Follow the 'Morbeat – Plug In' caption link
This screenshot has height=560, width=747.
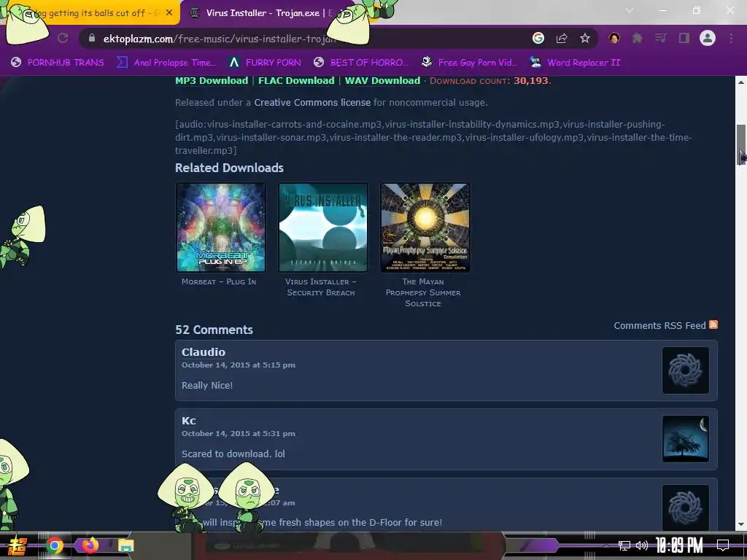click(219, 281)
